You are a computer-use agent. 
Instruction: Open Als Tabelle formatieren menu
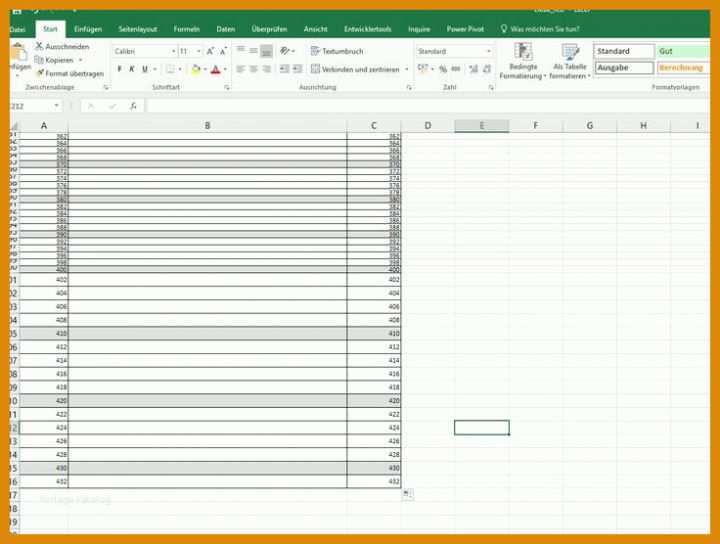coord(570,61)
